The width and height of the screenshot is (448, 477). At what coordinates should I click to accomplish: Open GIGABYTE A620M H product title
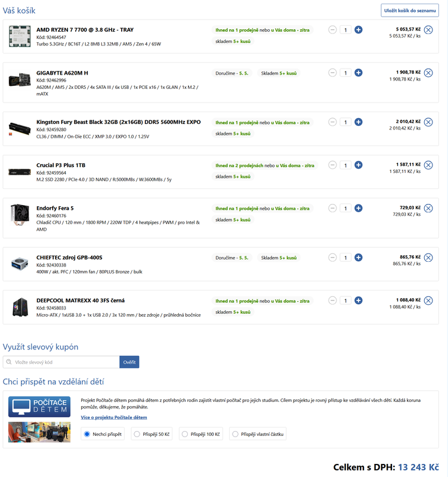pyautogui.click(x=62, y=73)
